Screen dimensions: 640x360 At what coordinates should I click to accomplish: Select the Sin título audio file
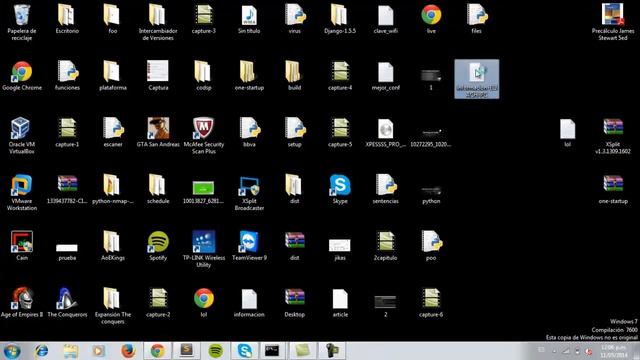pos(249,16)
